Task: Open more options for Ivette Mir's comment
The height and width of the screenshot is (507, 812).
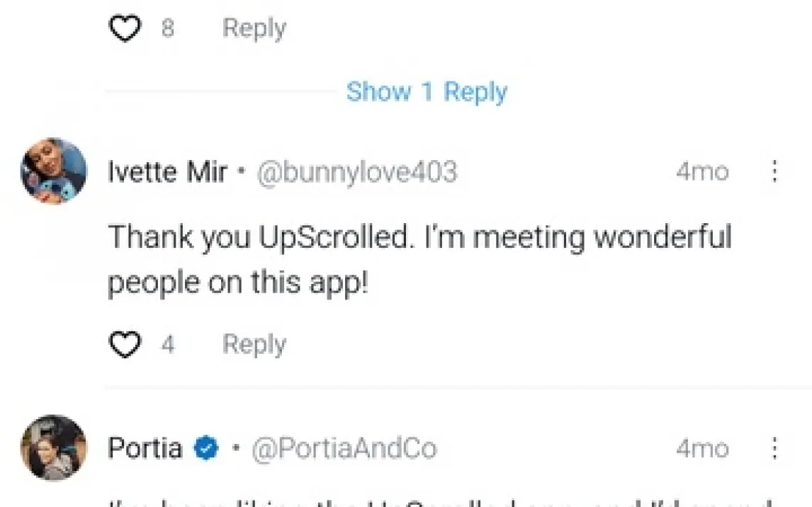Action: 774,171
